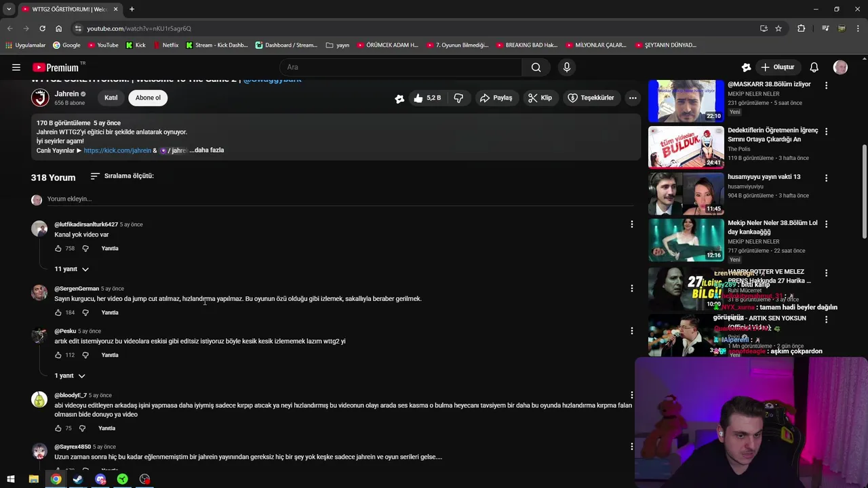Expand description with ...daha fazla
This screenshot has height=488, width=868.
pos(207,150)
